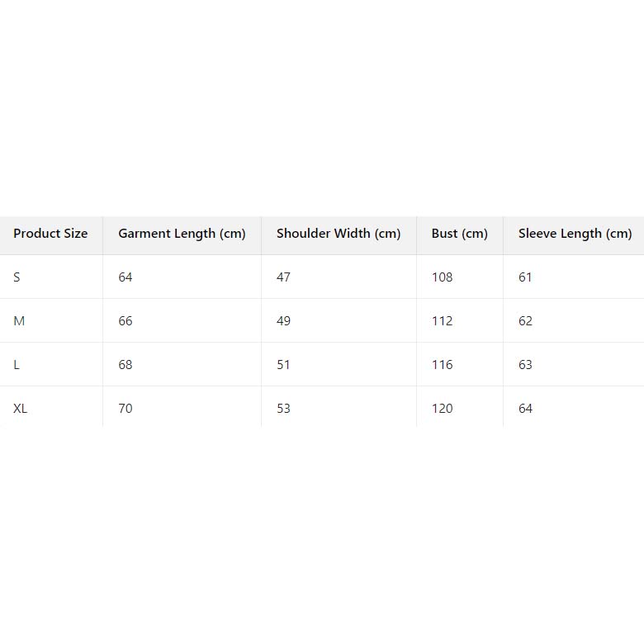Viewport: 644px width, 644px height.
Task: Click garment length value 70
Action: (x=125, y=409)
